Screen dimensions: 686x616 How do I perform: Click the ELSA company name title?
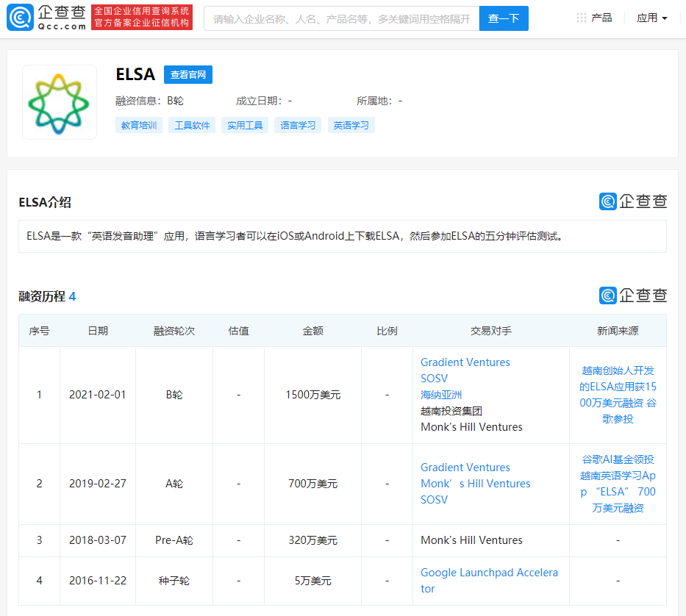pyautogui.click(x=135, y=74)
